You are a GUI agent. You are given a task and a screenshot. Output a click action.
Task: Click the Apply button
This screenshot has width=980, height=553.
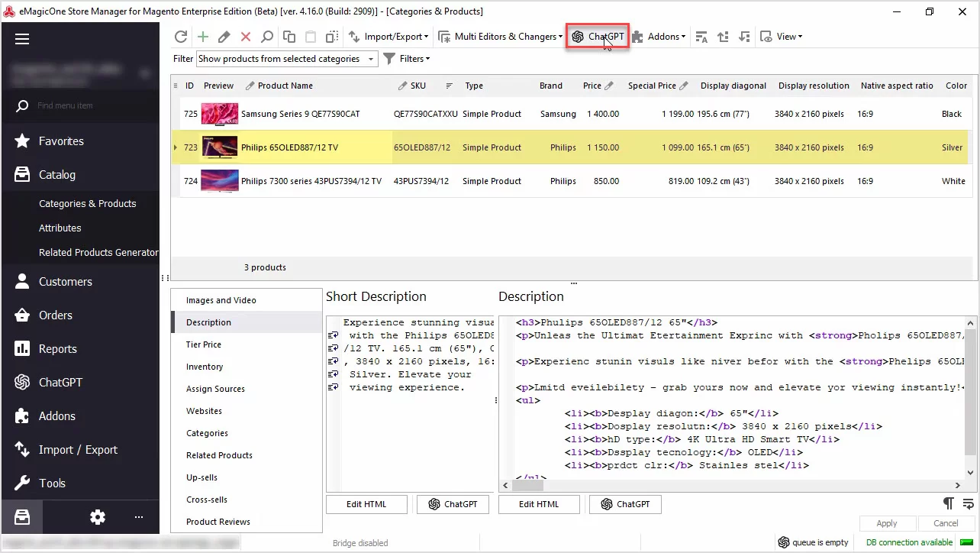pos(887,523)
